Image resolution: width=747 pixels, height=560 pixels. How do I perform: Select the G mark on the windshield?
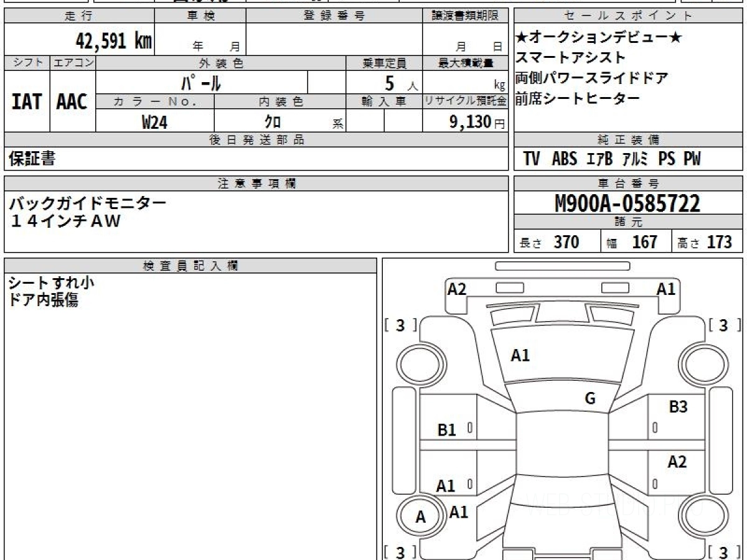(590, 399)
